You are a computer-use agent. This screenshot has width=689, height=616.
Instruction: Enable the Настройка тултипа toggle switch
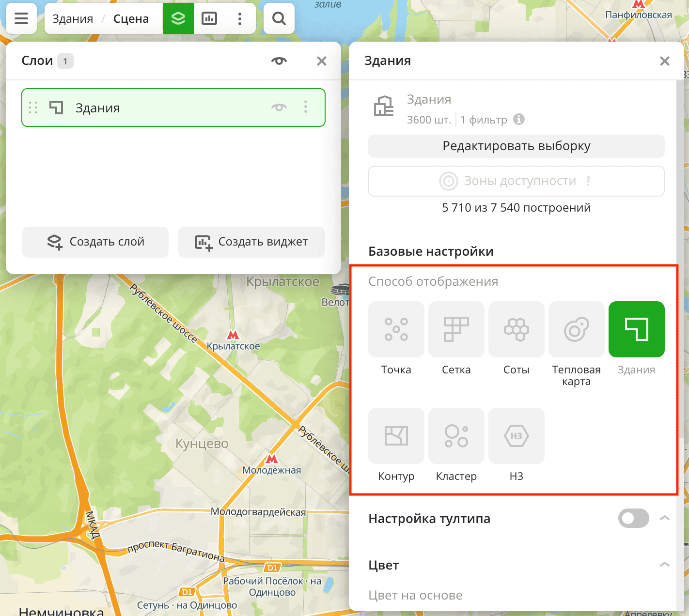[633, 519]
